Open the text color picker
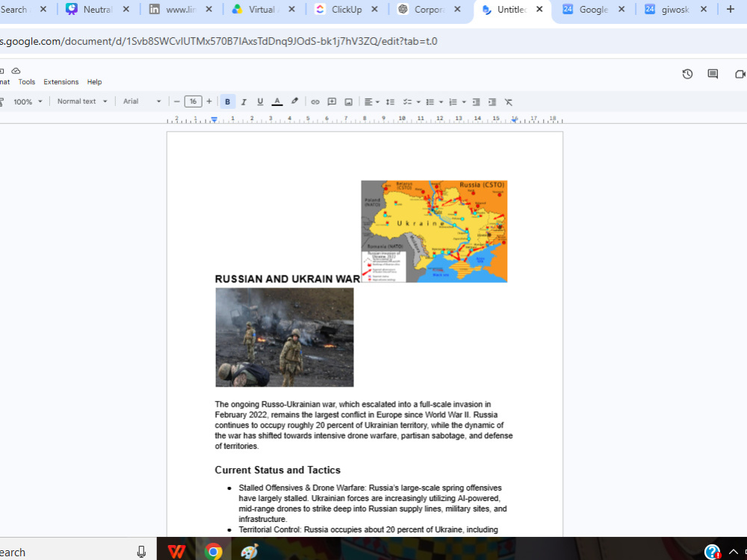The width and height of the screenshot is (747, 560). click(277, 102)
